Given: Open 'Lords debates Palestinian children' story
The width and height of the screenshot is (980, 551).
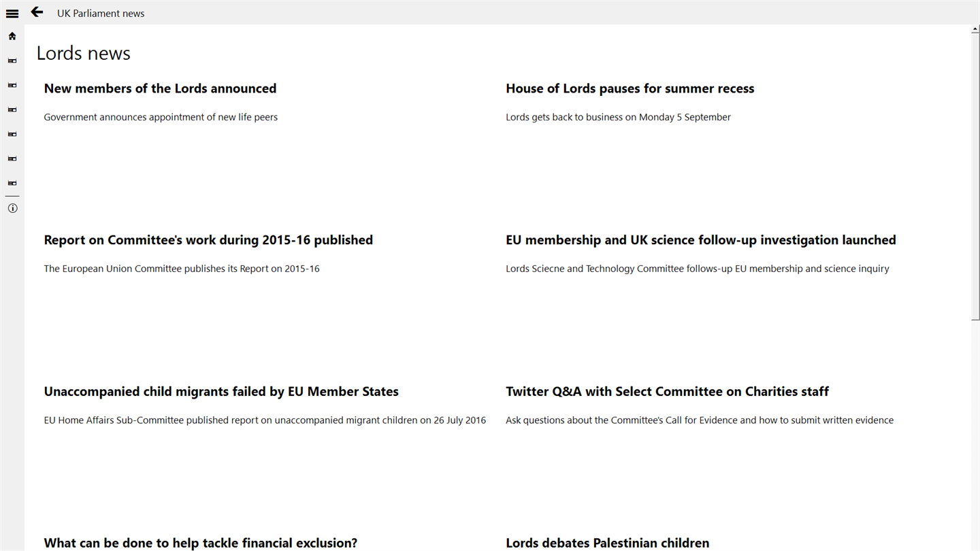Looking at the screenshot, I should pos(607,543).
